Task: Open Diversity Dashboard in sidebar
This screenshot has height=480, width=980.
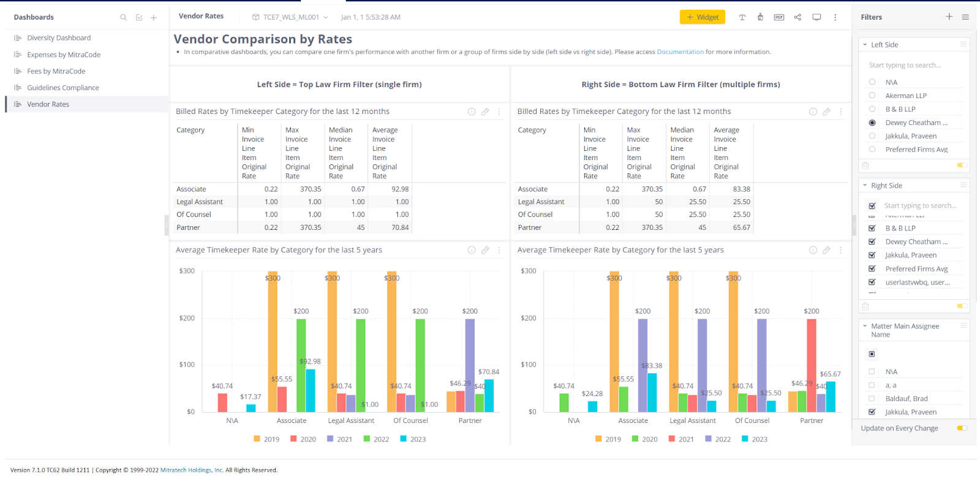Action: tap(59, 38)
